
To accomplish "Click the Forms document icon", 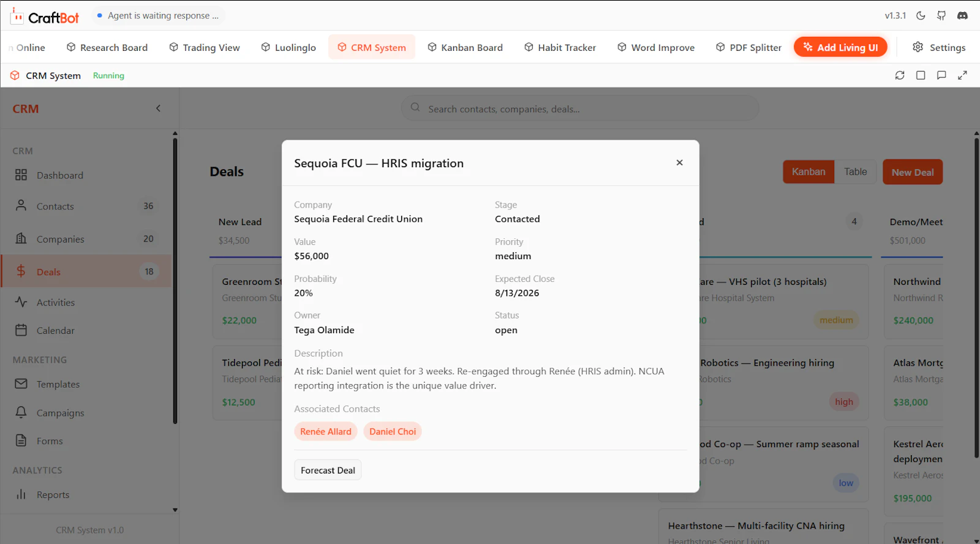I will 21,440.
